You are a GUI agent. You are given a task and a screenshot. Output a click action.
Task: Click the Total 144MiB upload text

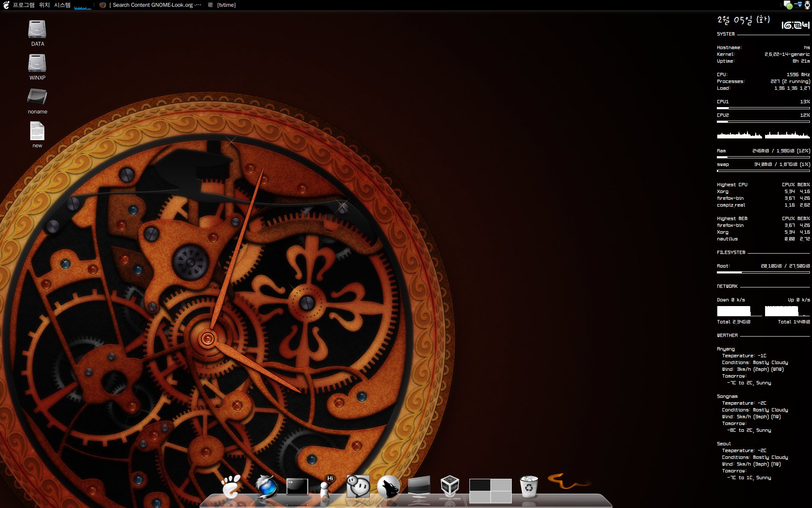tap(794, 322)
